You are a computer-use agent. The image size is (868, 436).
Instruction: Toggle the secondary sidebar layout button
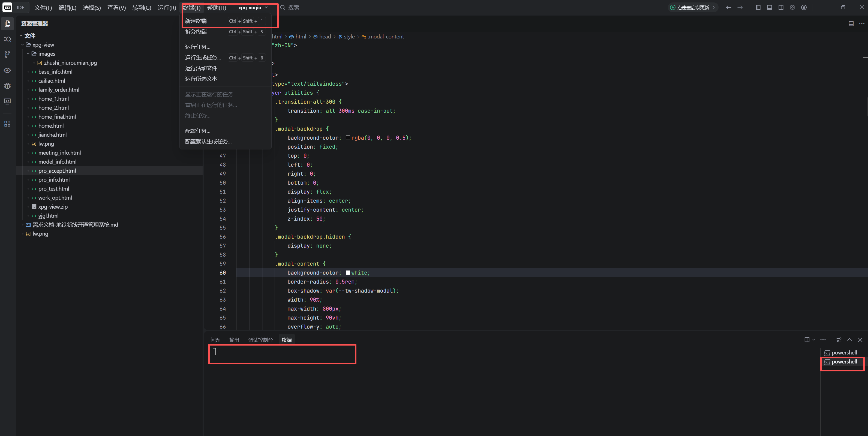[x=781, y=7]
